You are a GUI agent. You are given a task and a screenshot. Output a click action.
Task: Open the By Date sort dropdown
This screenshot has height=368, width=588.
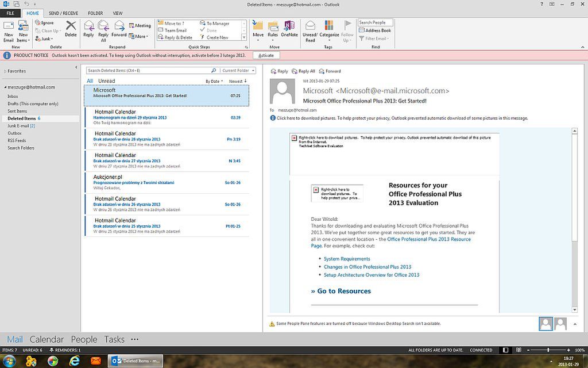pyautogui.click(x=214, y=81)
